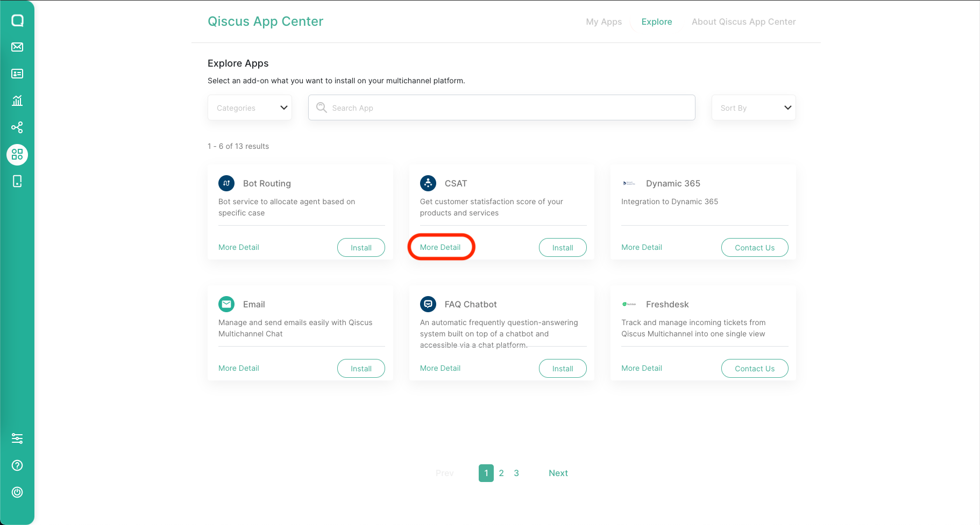Click the Qiscus chat bubble logo

coord(17,20)
